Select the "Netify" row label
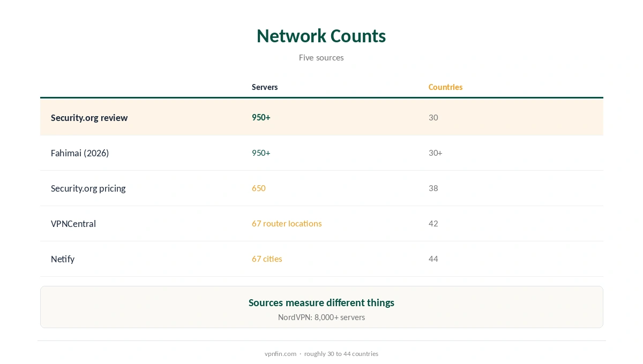Image resolution: width=643 pixels, height=364 pixels. coord(63,259)
